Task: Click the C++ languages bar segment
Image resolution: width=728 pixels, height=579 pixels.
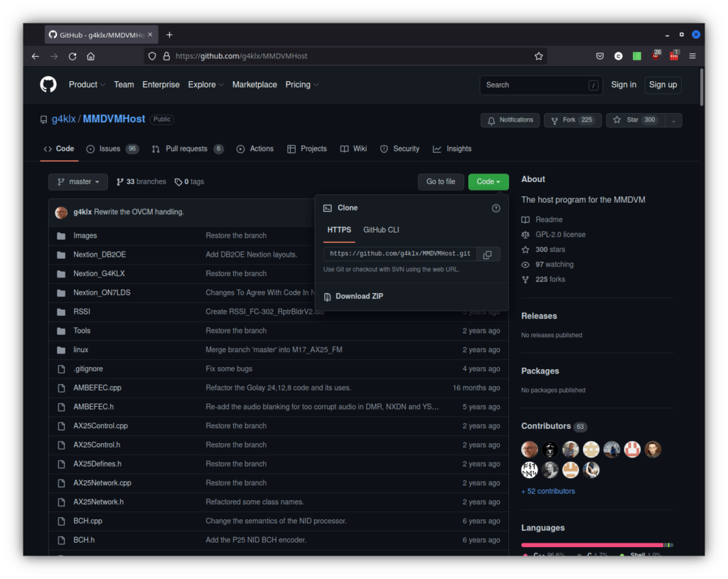Action: click(x=592, y=545)
